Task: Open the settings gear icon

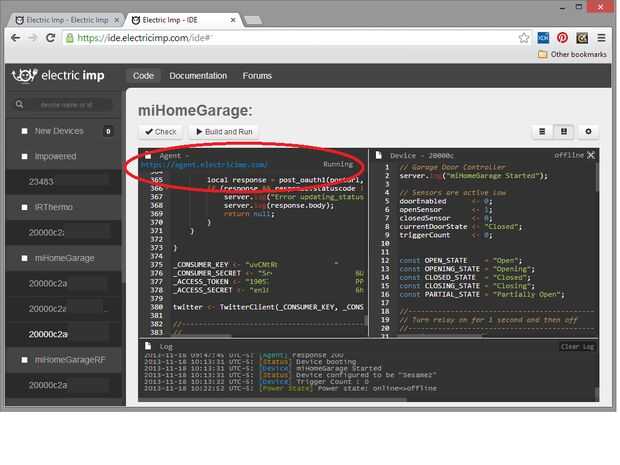Action: click(588, 131)
